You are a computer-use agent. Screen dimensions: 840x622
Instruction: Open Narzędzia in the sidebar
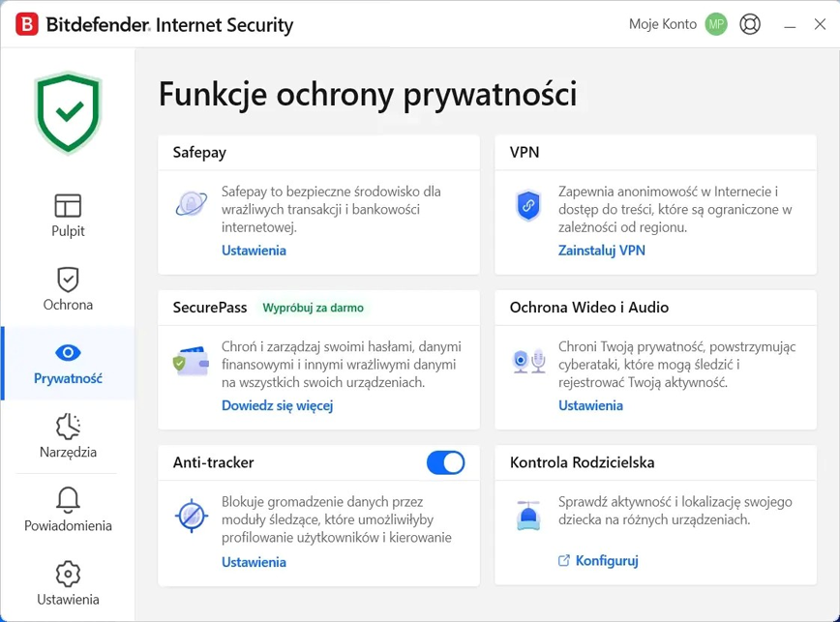point(68,436)
